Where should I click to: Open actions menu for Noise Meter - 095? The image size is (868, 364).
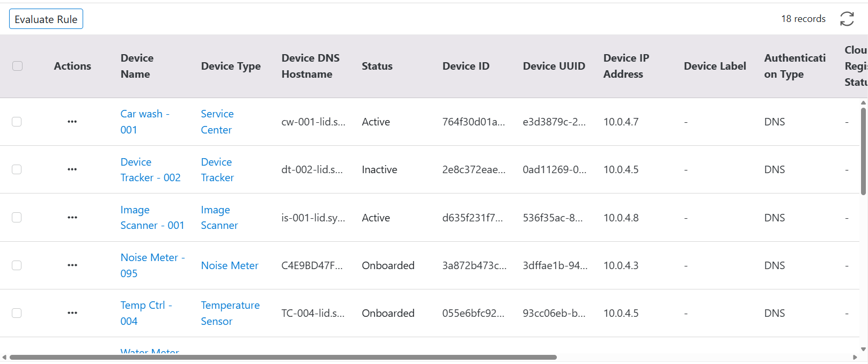(x=72, y=265)
